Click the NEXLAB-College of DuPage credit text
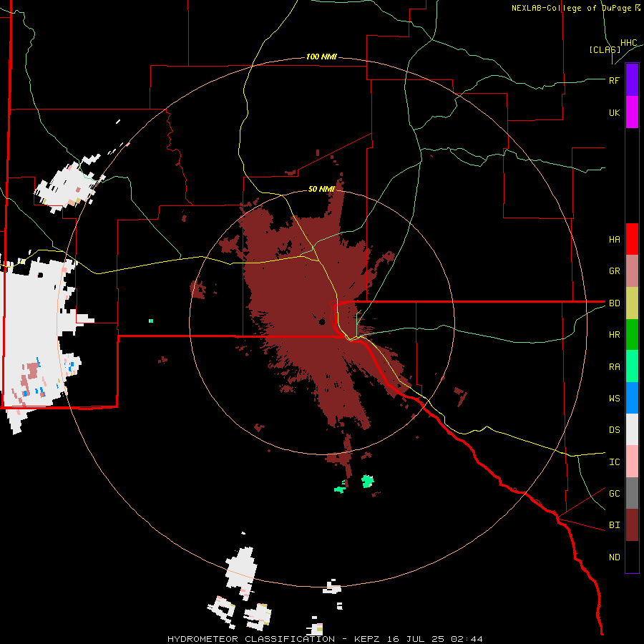Screen dimensions: 644x644 pyautogui.click(x=571, y=8)
